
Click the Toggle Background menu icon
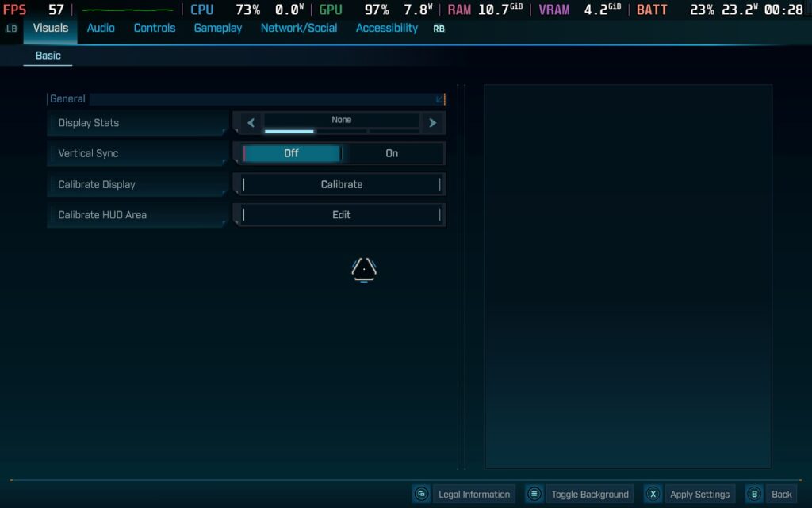pyautogui.click(x=534, y=494)
